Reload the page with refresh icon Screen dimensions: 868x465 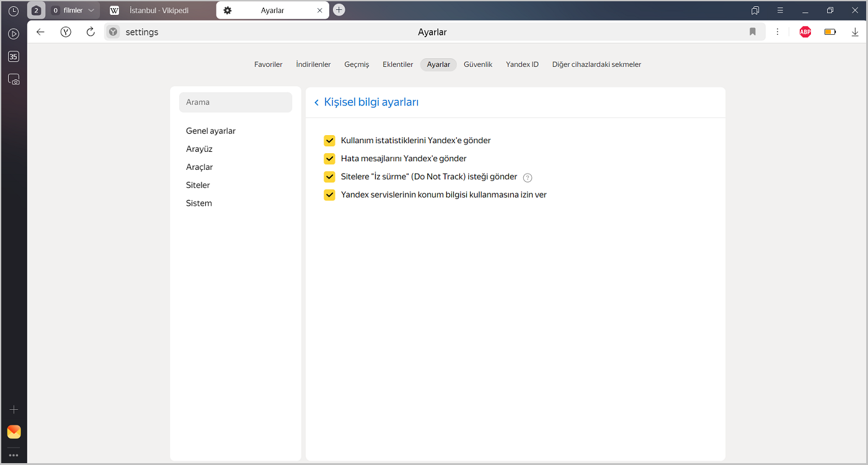[91, 32]
